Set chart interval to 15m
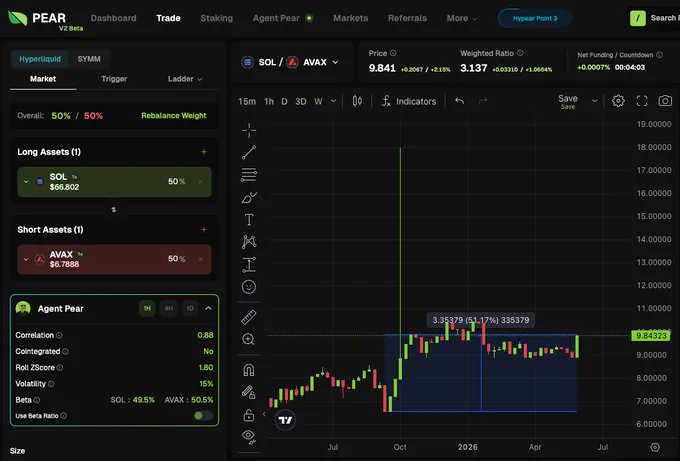The height and width of the screenshot is (461, 680). tap(247, 101)
